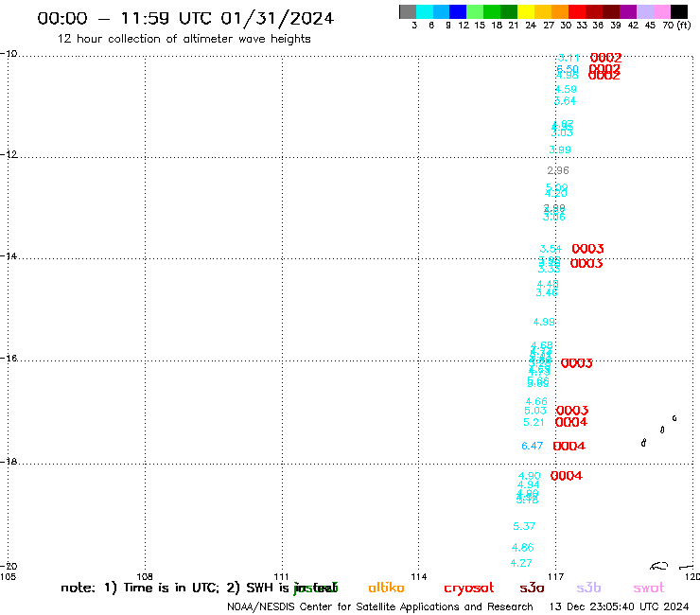Click the red 0003 label beside 3.54

tap(588, 249)
